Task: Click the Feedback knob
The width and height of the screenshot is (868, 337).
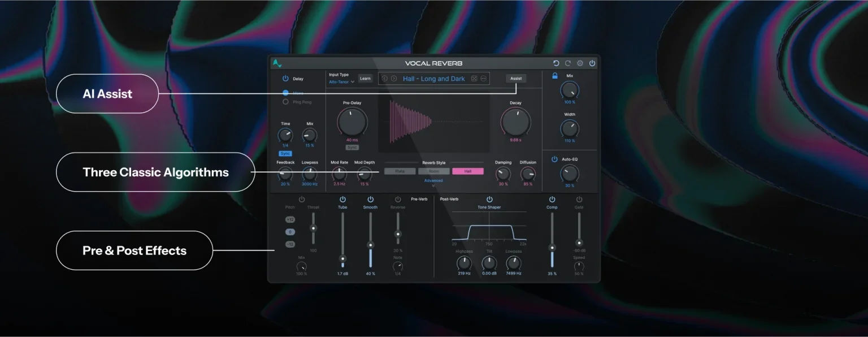Action: [x=285, y=174]
